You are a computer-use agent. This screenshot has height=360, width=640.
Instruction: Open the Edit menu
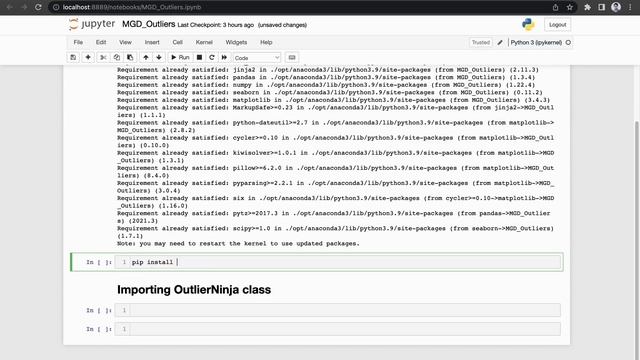pyautogui.click(x=101, y=42)
